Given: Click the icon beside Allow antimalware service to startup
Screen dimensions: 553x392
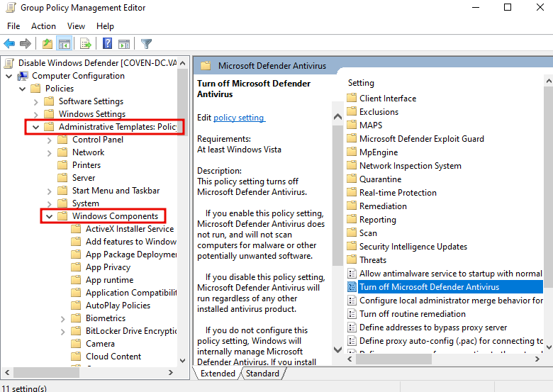Looking at the screenshot, I should (352, 274).
